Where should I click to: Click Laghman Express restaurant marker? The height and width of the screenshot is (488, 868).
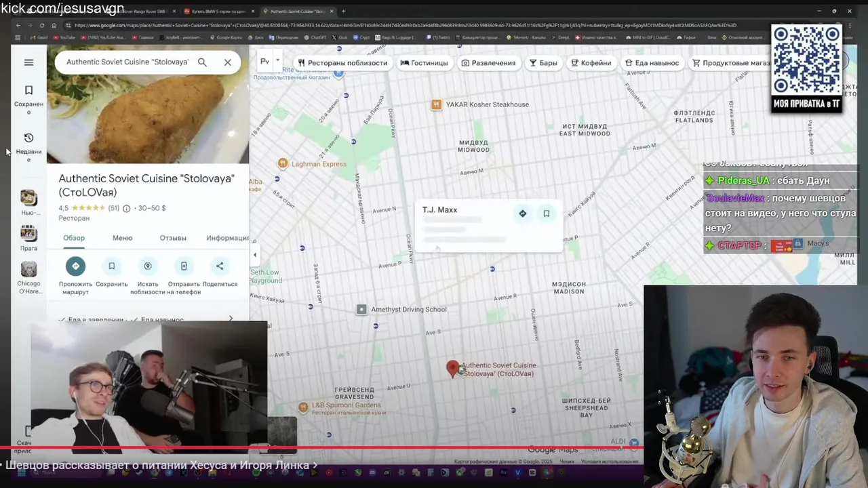pos(283,163)
